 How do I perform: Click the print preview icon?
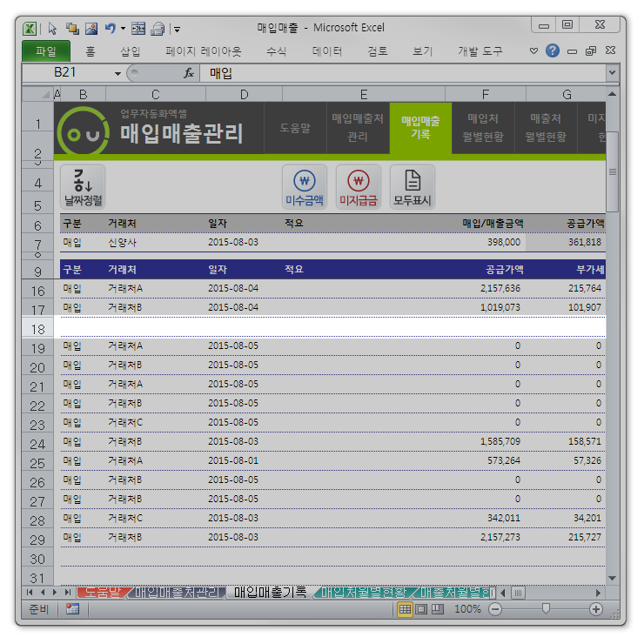[158, 29]
